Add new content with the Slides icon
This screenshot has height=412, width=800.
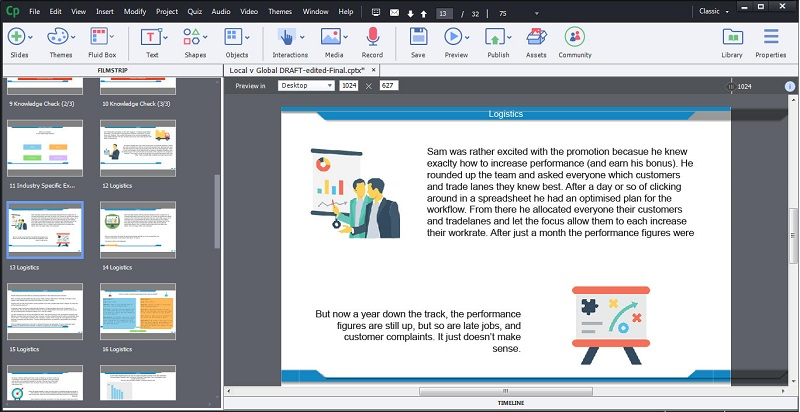19,37
